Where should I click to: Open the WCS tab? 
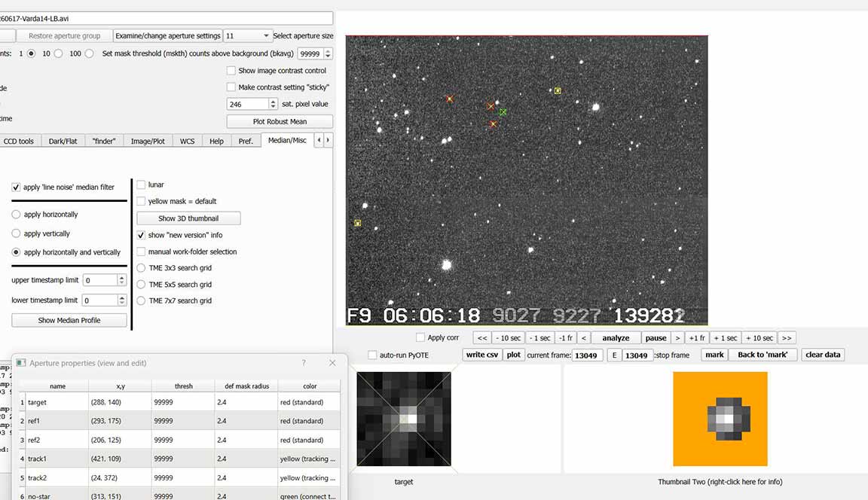187,141
